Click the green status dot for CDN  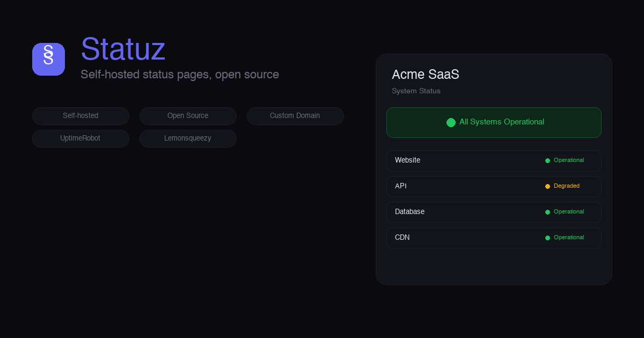(547, 238)
